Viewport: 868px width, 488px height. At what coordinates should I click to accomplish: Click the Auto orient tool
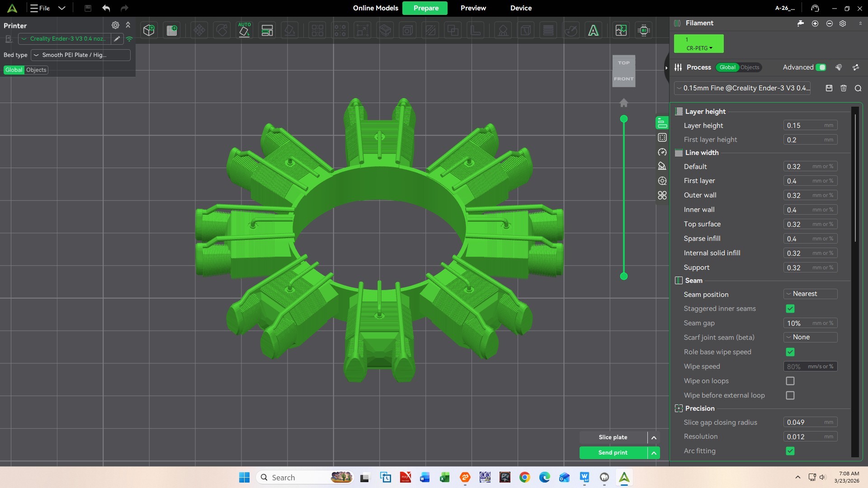coord(244,30)
